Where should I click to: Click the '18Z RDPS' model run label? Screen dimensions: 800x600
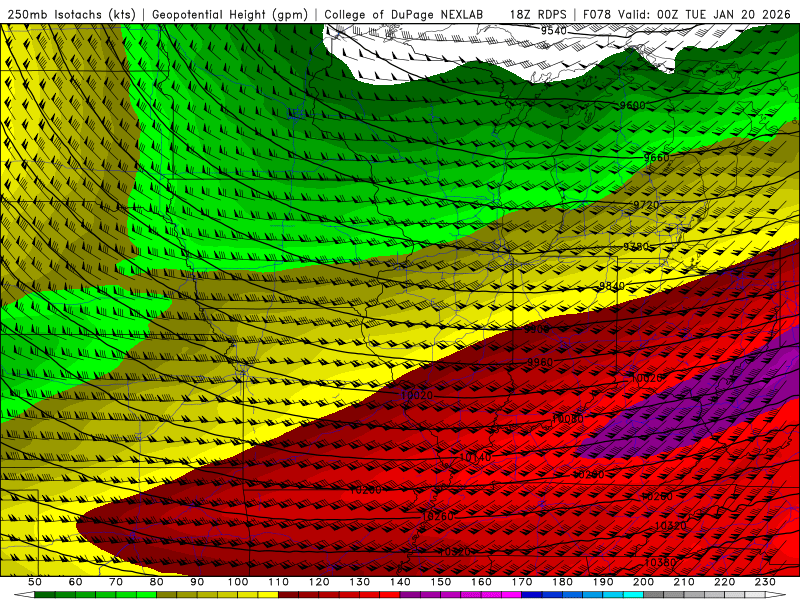(x=538, y=14)
